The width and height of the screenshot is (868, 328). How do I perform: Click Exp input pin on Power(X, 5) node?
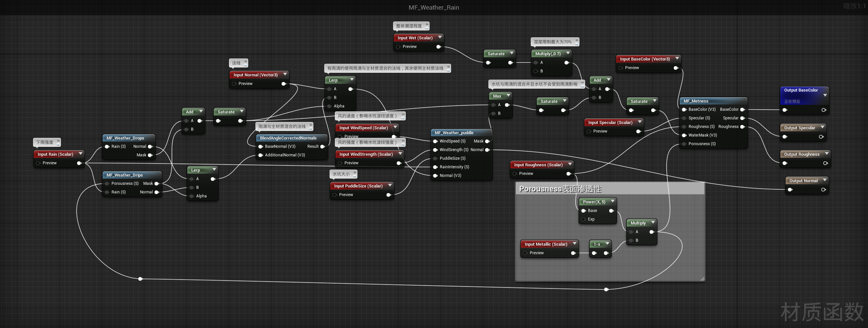(583, 219)
